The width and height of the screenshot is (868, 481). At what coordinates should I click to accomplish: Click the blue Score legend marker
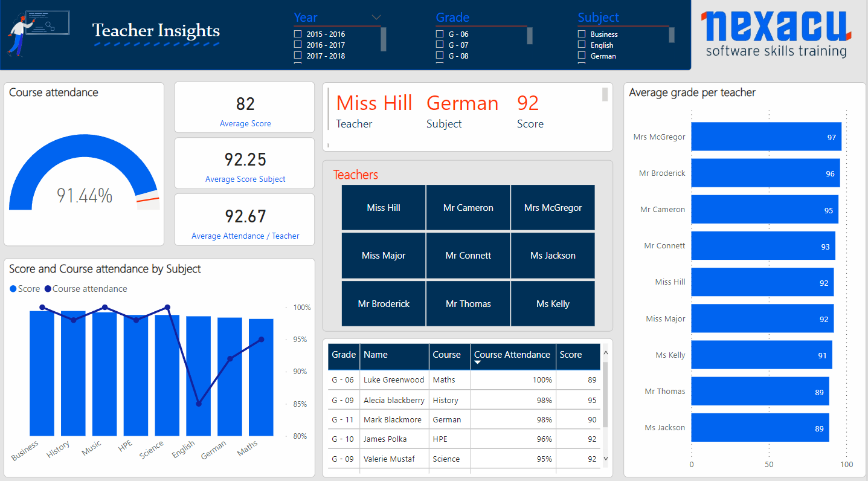pos(13,289)
